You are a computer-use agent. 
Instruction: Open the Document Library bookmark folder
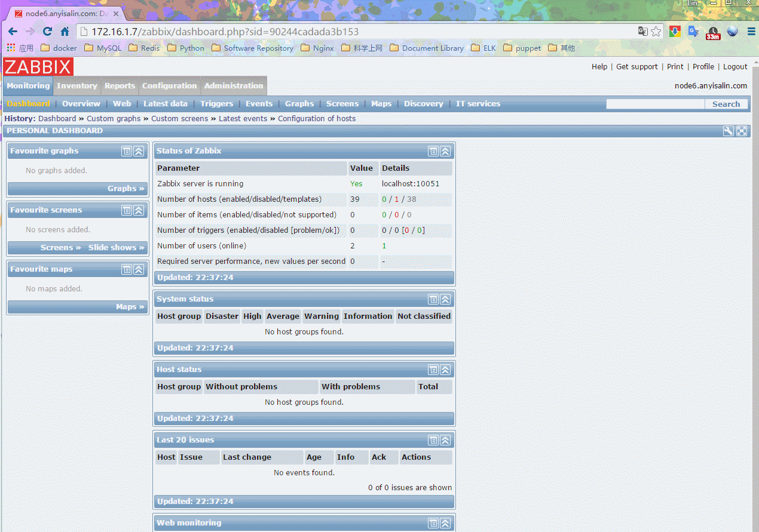click(x=427, y=48)
